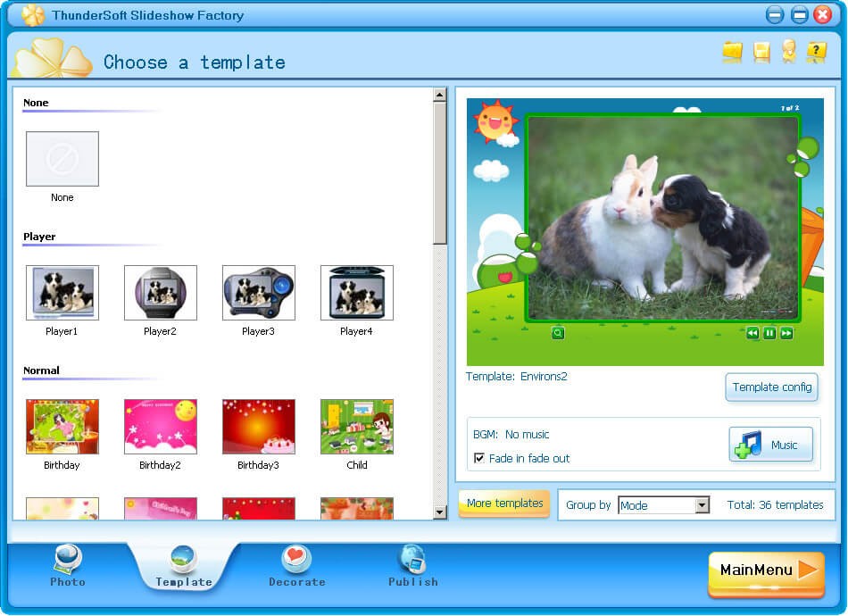Image resolution: width=848 pixels, height=616 pixels.
Task: Click the MainMenu button
Action: coord(765,571)
